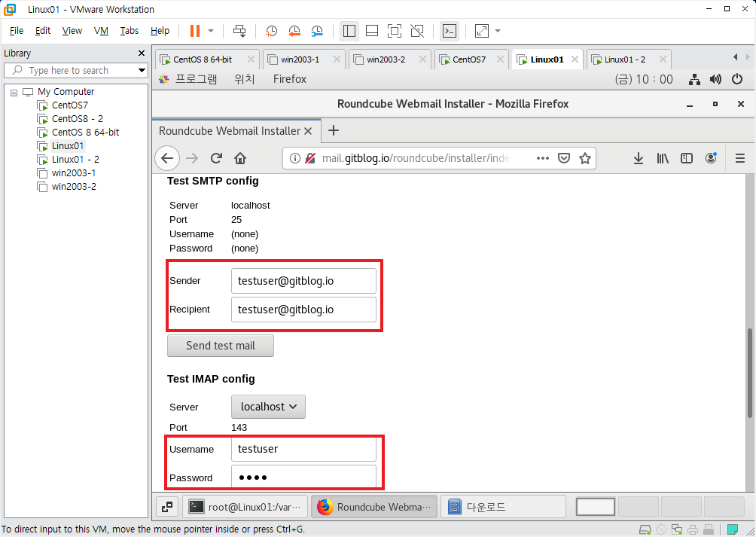Open the Firefox hamburger menu
The height and width of the screenshot is (537, 756).
[x=740, y=158]
